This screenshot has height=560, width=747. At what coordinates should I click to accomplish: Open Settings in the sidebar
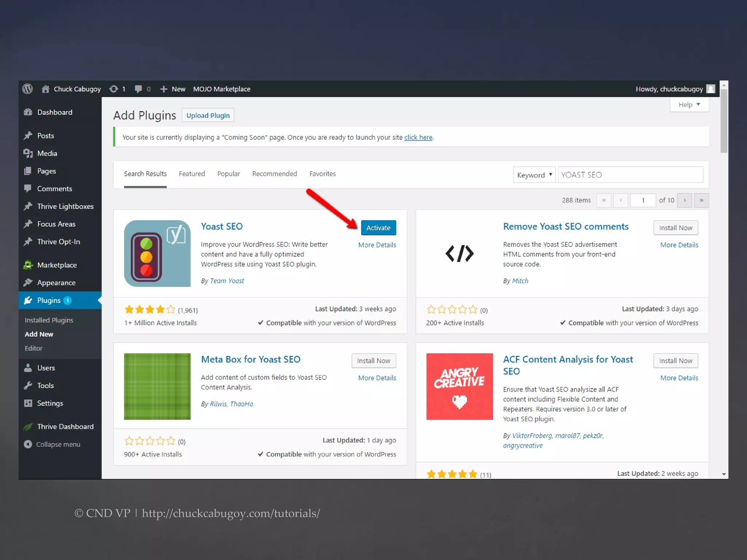[60, 403]
